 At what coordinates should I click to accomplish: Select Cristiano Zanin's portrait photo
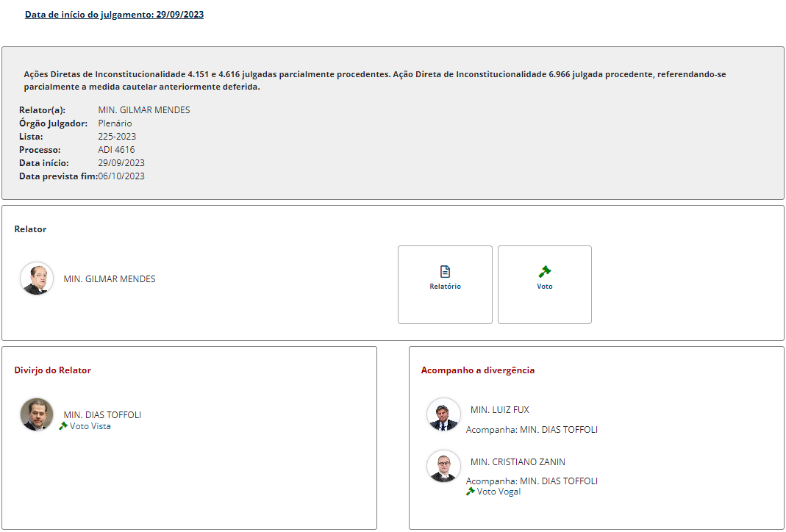tap(443, 467)
